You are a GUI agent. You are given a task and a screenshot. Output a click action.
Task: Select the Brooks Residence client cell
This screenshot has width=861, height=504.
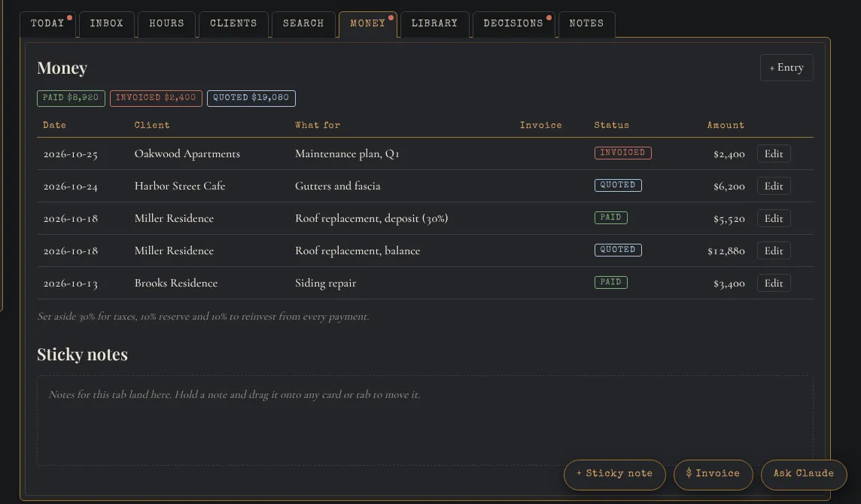[x=175, y=284]
